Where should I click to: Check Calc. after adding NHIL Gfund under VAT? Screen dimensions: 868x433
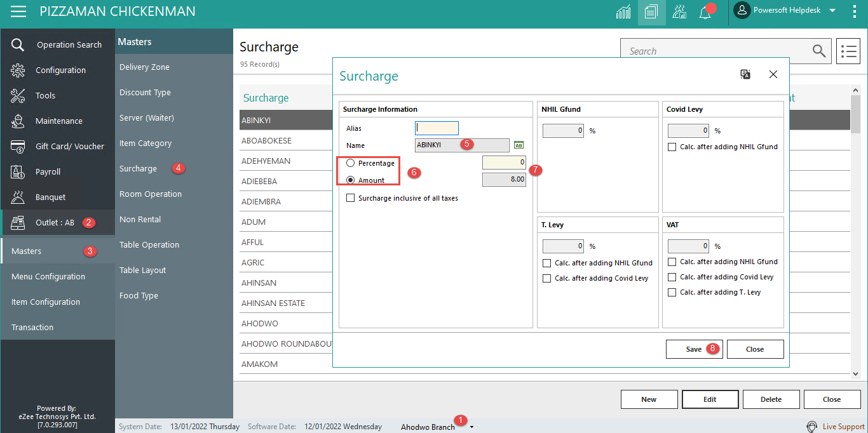(672, 262)
